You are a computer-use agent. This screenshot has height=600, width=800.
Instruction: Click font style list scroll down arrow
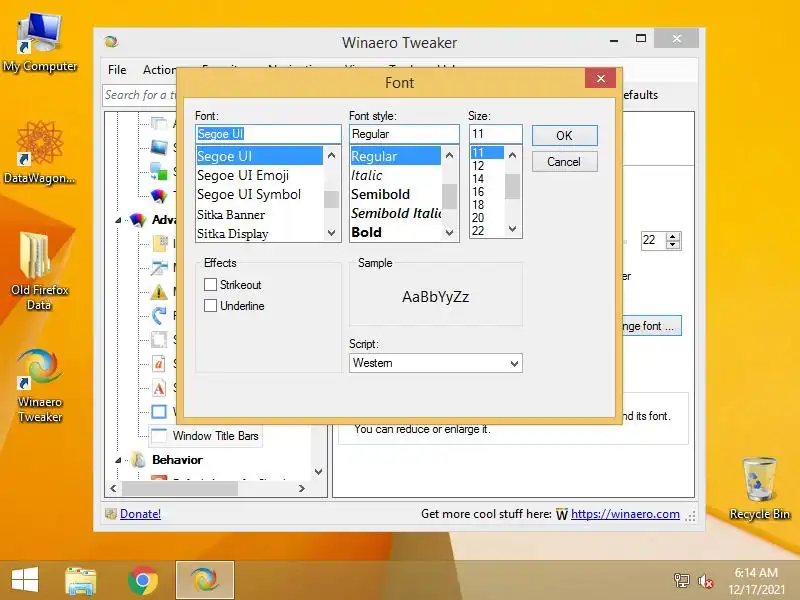(x=449, y=233)
